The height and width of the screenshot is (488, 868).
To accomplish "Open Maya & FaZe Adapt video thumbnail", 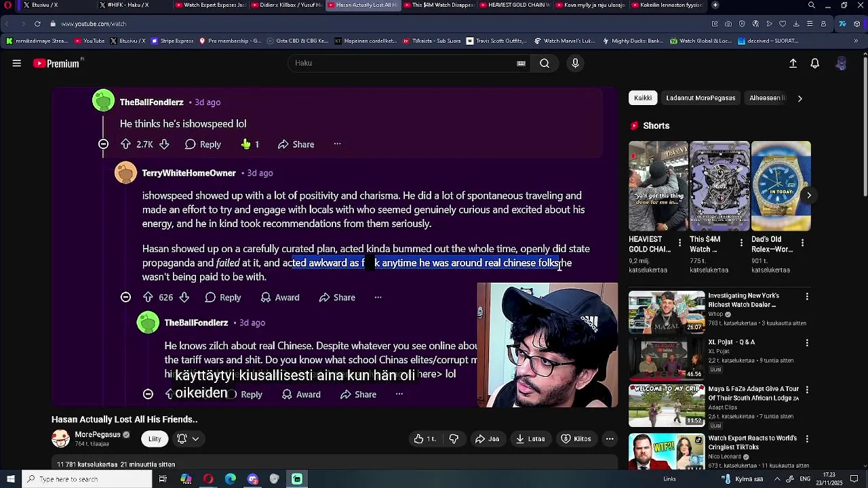I will [x=667, y=405].
